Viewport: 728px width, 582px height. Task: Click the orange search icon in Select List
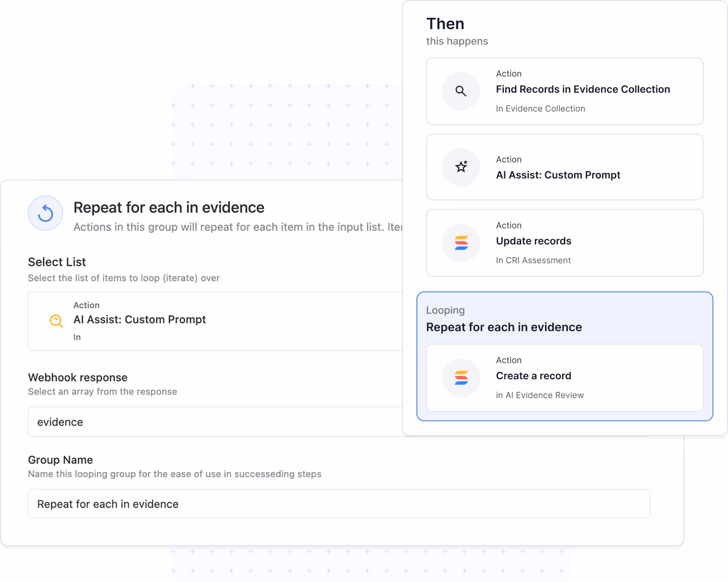click(56, 321)
